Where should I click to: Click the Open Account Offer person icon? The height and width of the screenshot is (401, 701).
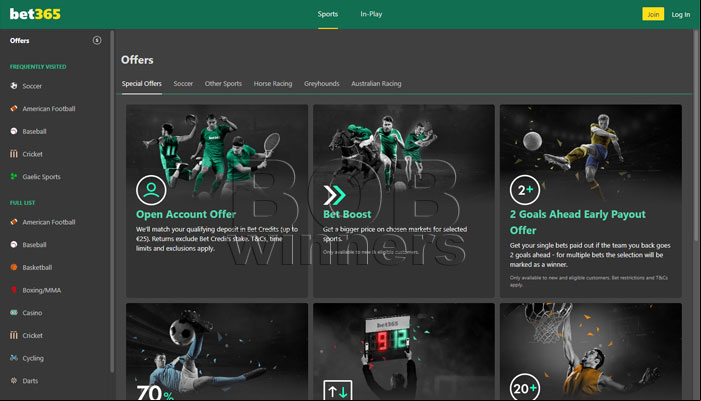pos(151,190)
